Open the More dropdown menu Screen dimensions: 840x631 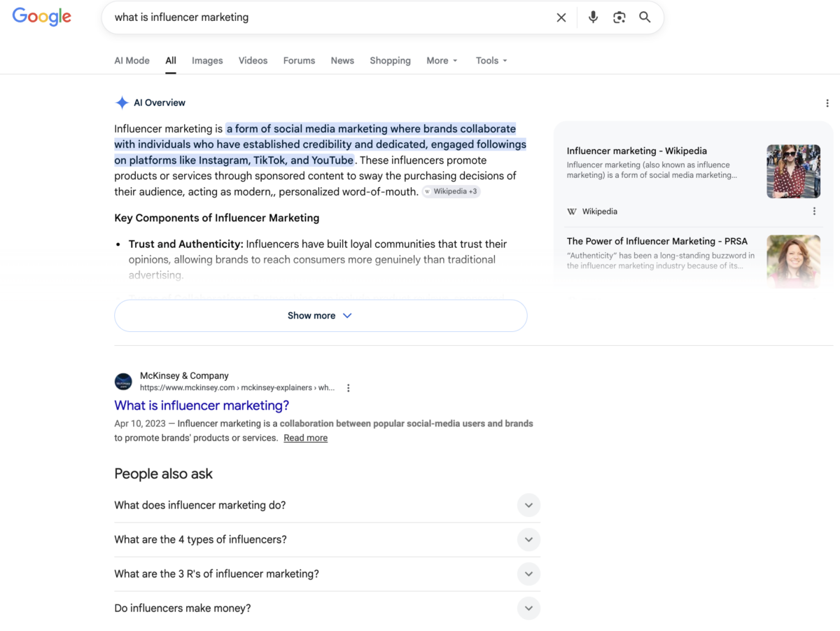click(442, 61)
